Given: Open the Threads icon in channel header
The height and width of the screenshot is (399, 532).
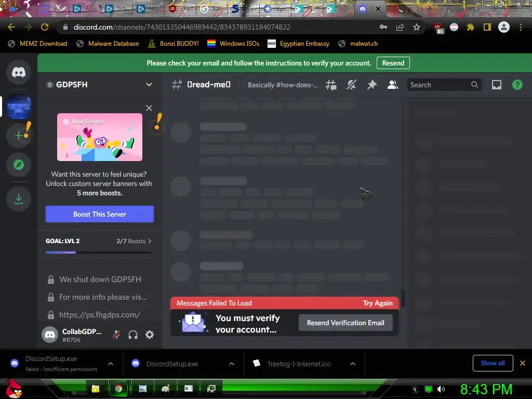Looking at the screenshot, I should (x=331, y=85).
